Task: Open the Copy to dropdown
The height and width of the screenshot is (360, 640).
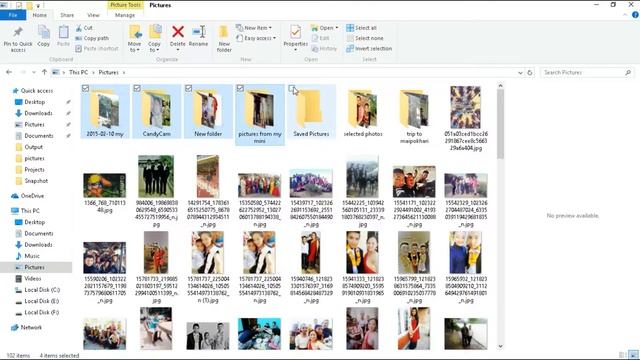Action: 154,47
